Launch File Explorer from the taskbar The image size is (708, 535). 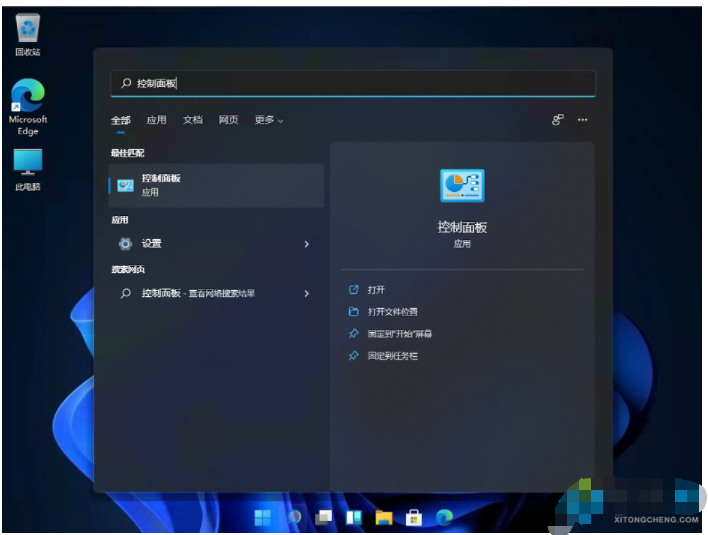pyautogui.click(x=383, y=517)
